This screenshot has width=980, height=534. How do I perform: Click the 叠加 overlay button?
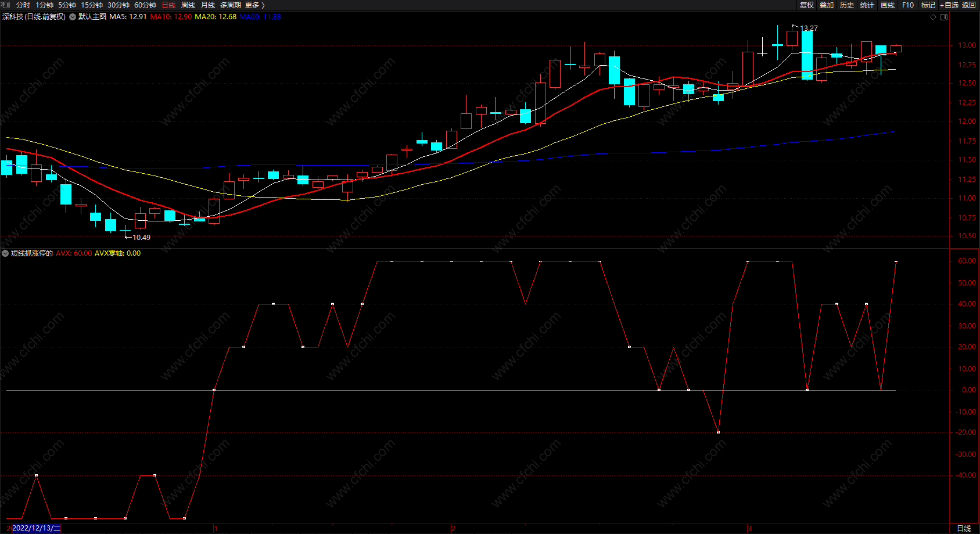(827, 5)
